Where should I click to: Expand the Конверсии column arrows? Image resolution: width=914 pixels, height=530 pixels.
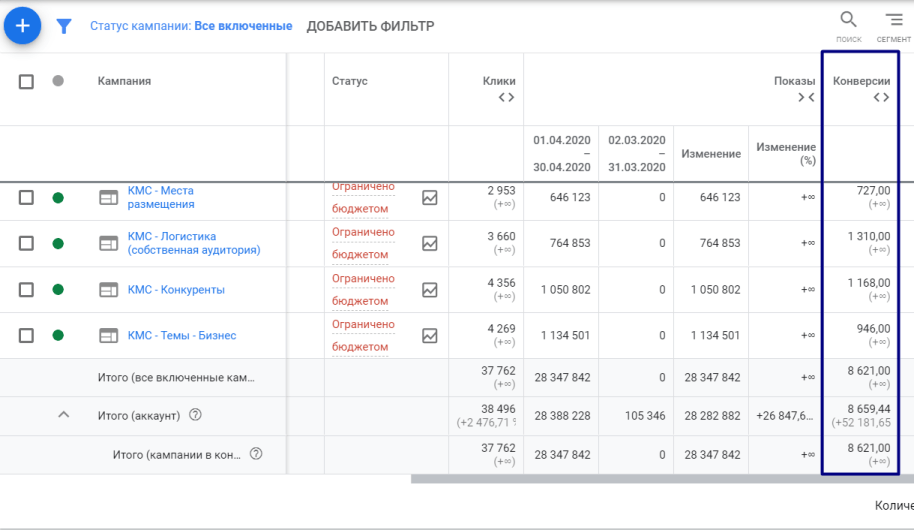coord(880,97)
